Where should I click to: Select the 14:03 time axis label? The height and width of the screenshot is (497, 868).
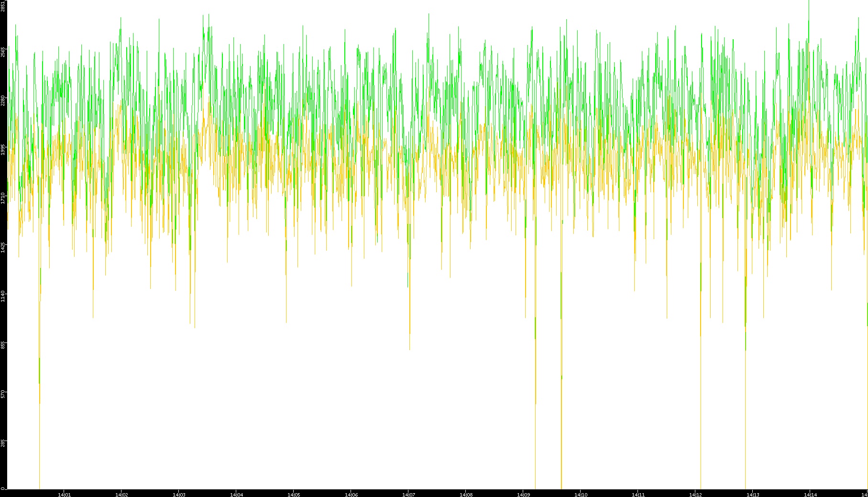pos(179,495)
